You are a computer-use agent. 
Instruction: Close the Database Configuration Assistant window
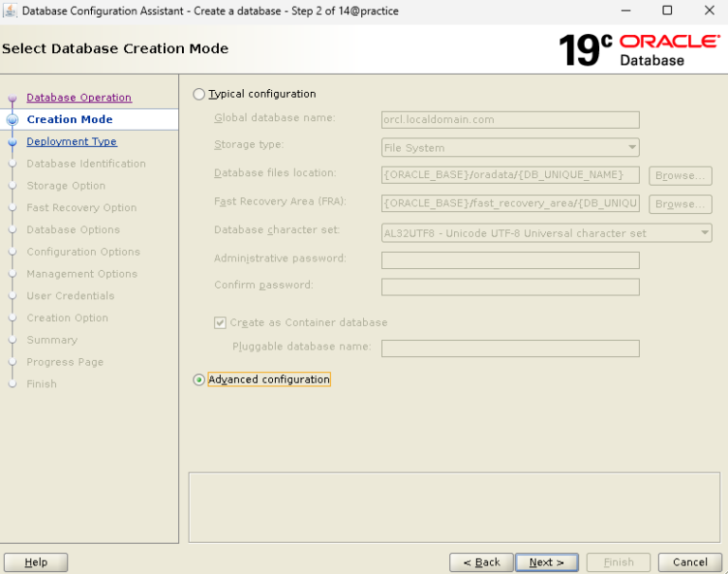pyautogui.click(x=709, y=11)
